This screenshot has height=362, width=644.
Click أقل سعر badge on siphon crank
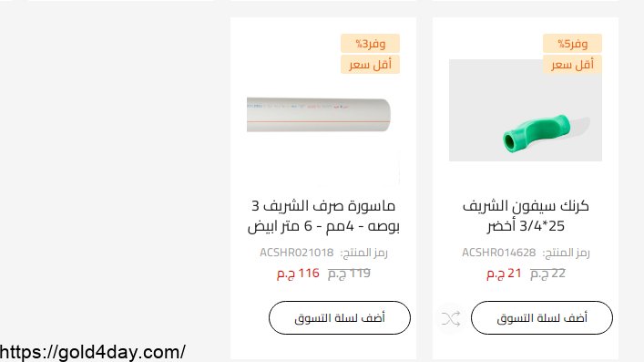(x=572, y=64)
